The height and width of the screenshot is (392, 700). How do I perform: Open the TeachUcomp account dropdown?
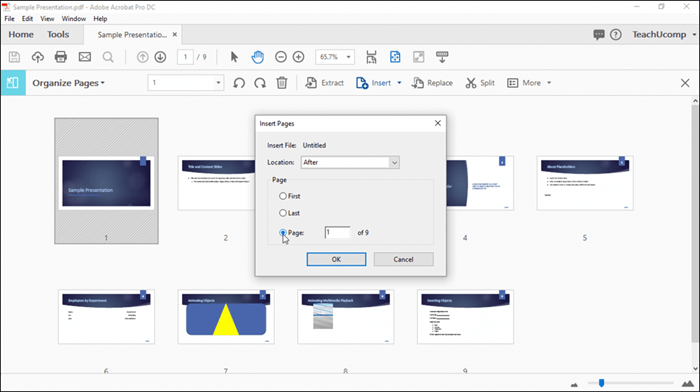tap(664, 35)
